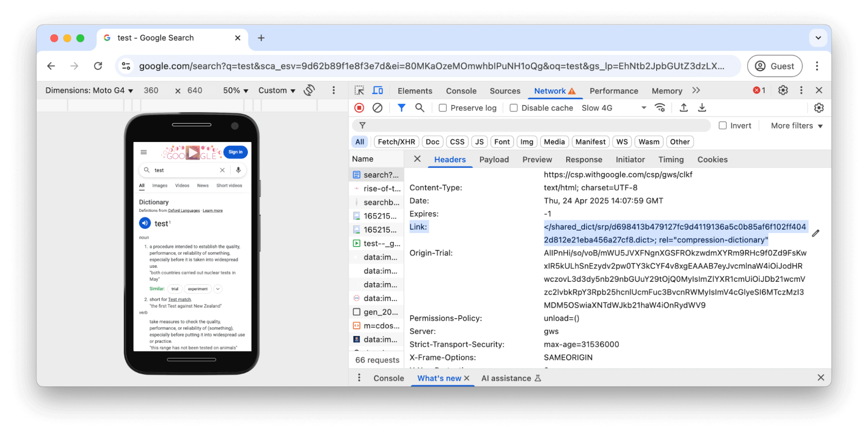This screenshot has height=435, width=868.
Task: Click the Guest profile button
Action: coord(775,66)
